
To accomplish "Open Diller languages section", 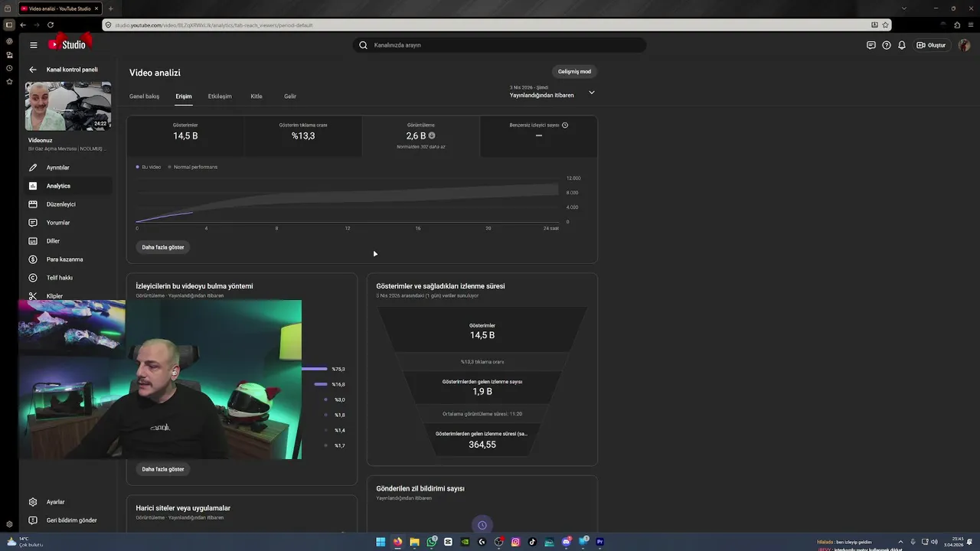I will 68,241.
